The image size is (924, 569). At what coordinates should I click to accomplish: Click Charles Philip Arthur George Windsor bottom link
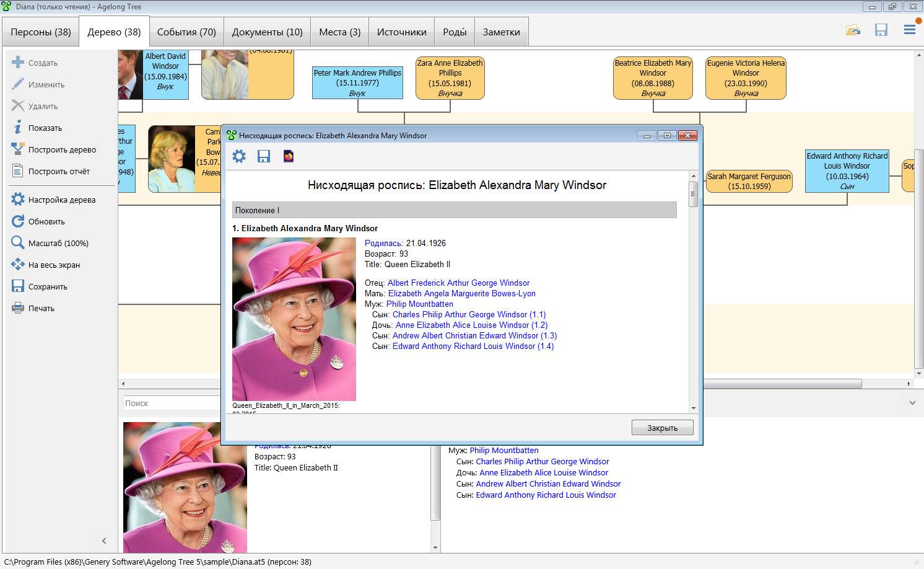(x=543, y=461)
